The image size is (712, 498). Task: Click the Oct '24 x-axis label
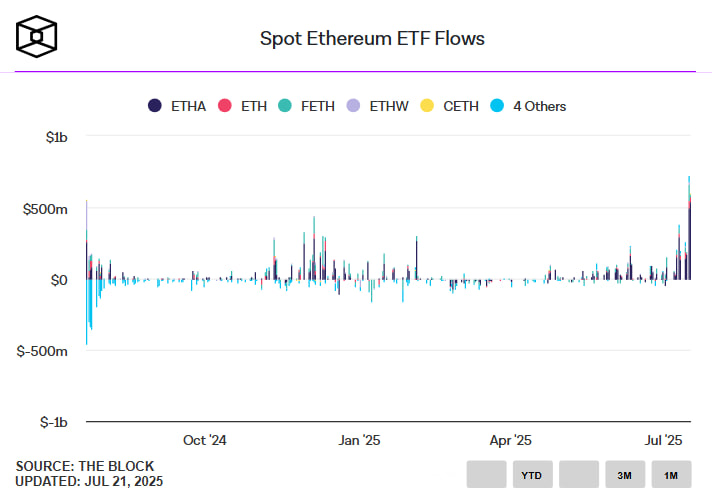click(206, 440)
